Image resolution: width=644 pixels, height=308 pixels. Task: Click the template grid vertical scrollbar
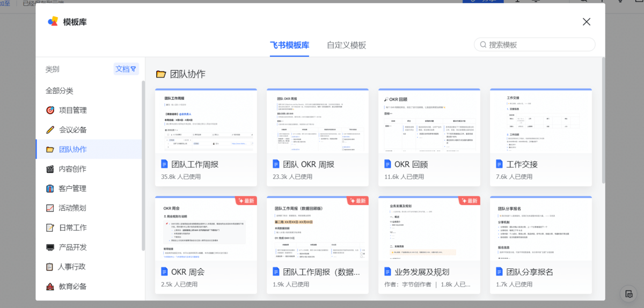coord(603,121)
